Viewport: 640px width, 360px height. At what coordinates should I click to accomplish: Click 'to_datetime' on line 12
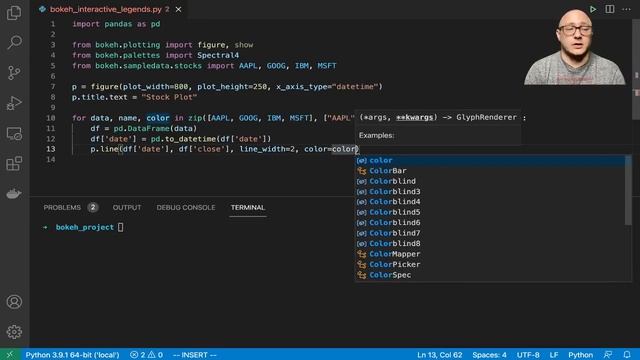click(x=190, y=139)
